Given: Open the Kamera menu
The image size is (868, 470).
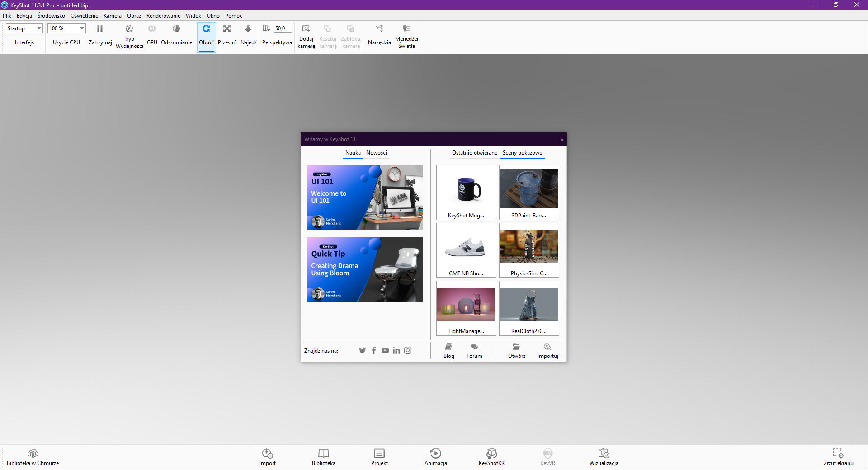Looking at the screenshot, I should click(x=113, y=16).
